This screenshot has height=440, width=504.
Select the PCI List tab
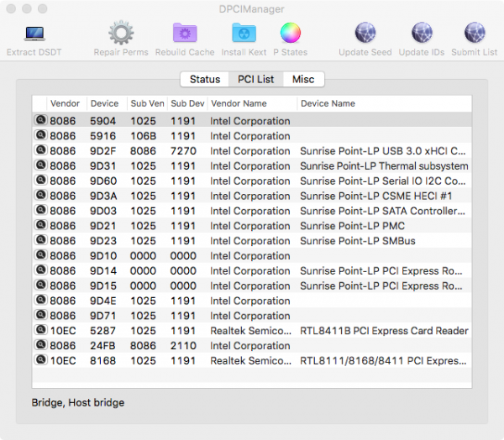[x=255, y=80]
